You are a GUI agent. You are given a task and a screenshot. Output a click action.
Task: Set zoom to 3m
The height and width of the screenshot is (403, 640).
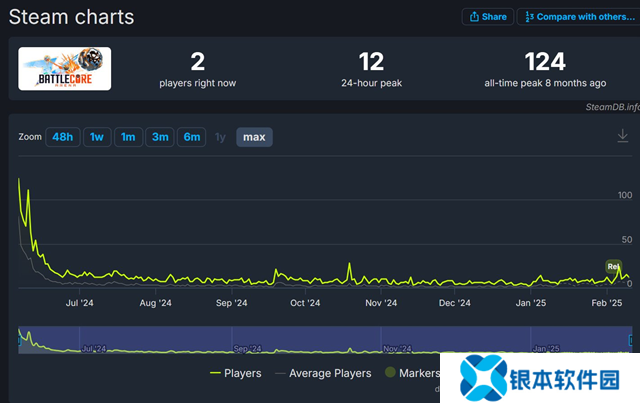160,137
